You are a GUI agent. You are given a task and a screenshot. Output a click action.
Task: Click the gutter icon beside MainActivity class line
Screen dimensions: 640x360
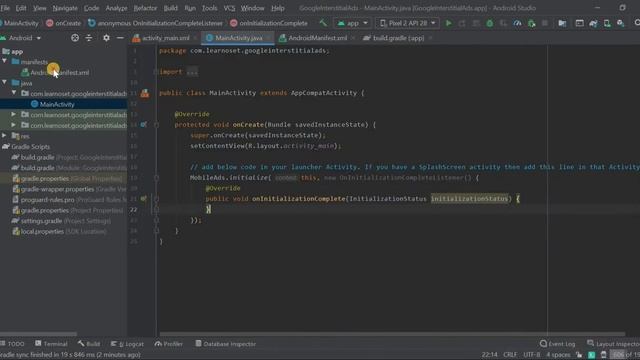[145, 93]
